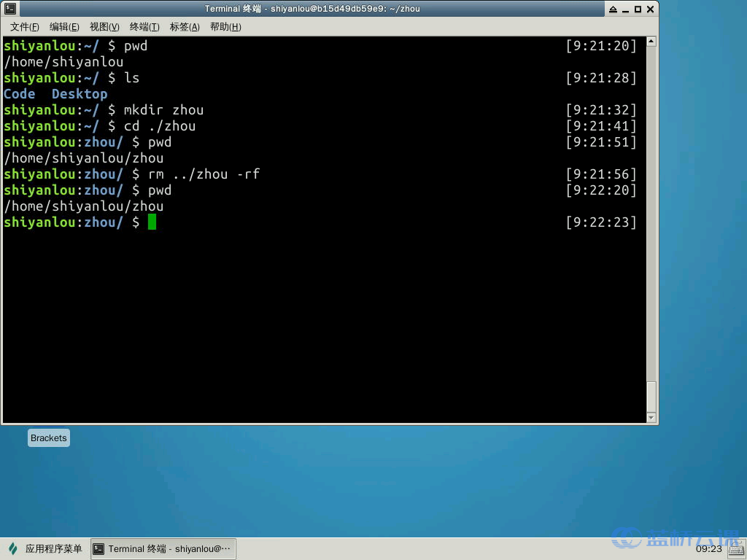Open the 文件(F) menu

25,27
